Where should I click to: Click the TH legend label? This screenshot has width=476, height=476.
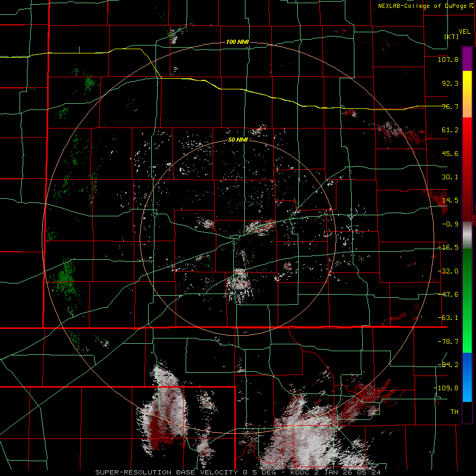[x=454, y=412]
